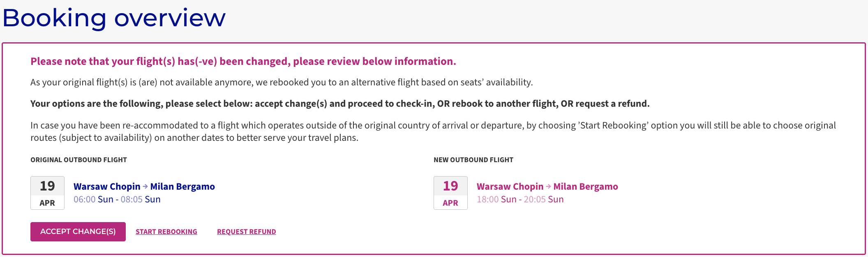
Task: Click the arrow icon in new flight route
Action: 548,186
